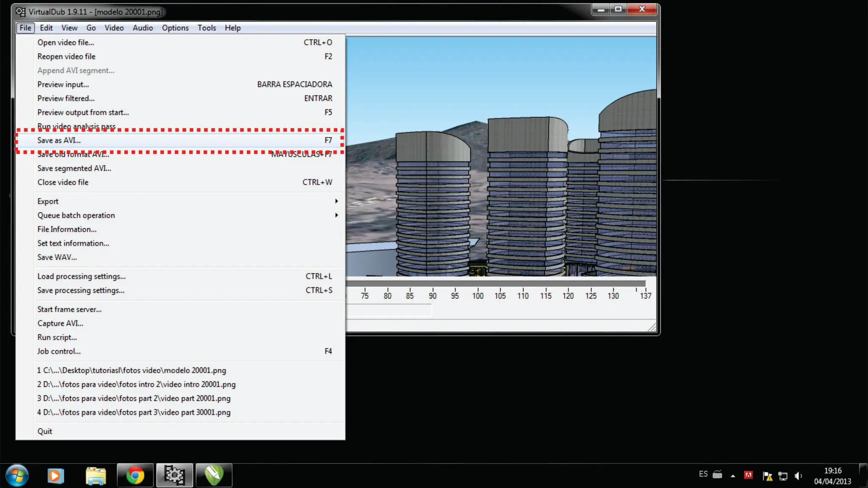Open the Audio menu
The width and height of the screenshot is (868, 488).
pos(143,28)
